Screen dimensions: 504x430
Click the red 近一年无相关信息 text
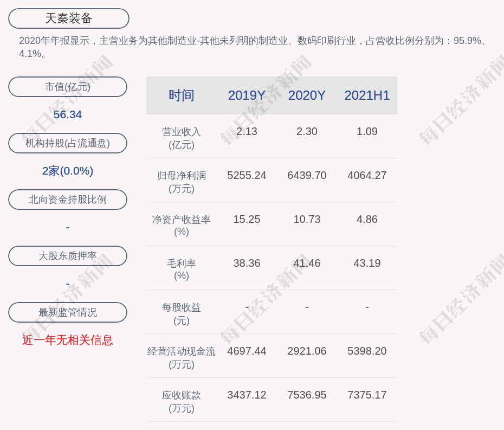coord(68,340)
